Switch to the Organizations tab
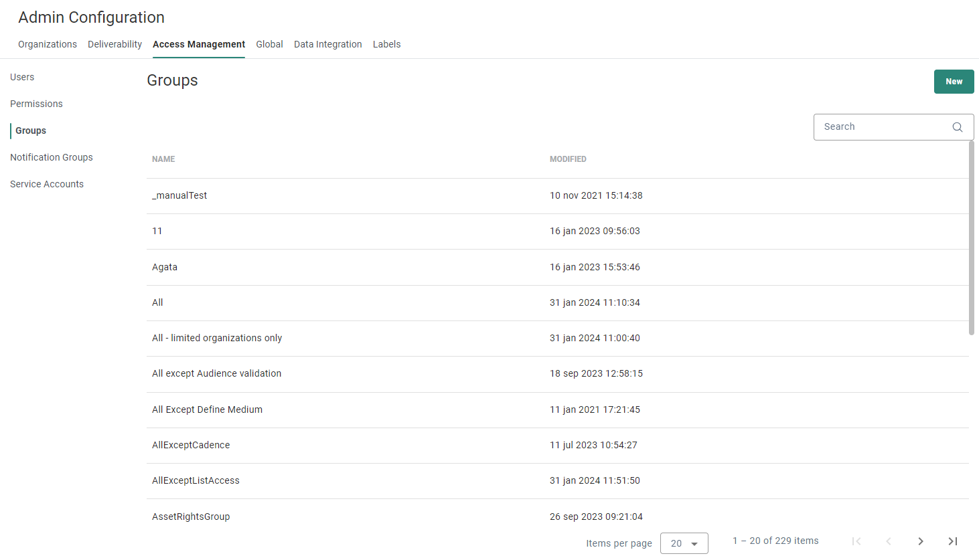This screenshot has height=560, width=979. 48,44
